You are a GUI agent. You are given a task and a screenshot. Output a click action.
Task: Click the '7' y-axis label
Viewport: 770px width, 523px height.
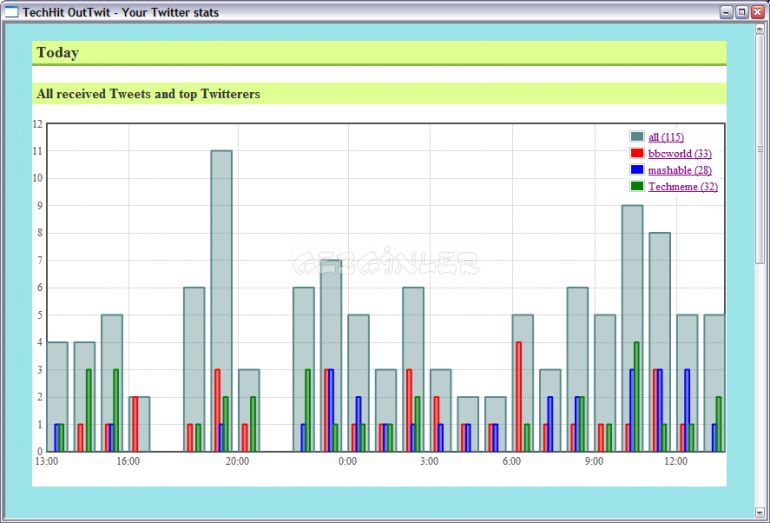[40, 260]
